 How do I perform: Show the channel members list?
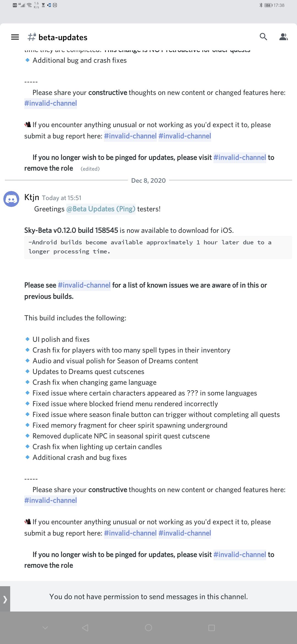click(284, 37)
